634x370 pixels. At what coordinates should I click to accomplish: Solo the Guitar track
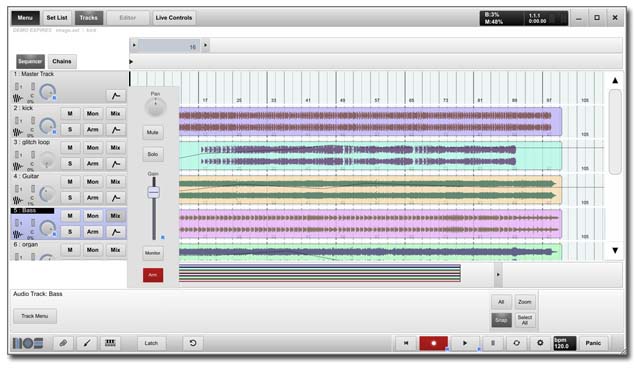(70, 198)
